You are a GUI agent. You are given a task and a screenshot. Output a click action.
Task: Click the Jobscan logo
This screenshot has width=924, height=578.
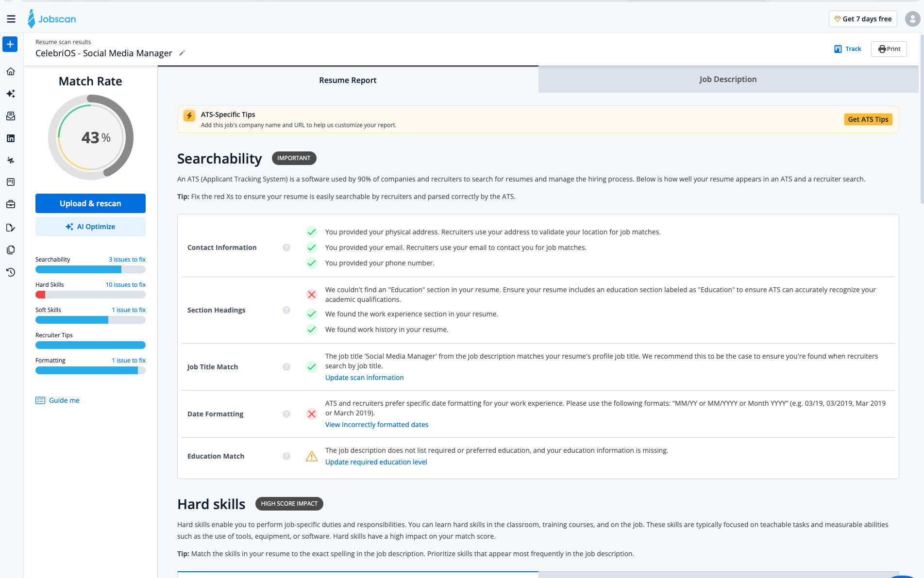pyautogui.click(x=52, y=19)
